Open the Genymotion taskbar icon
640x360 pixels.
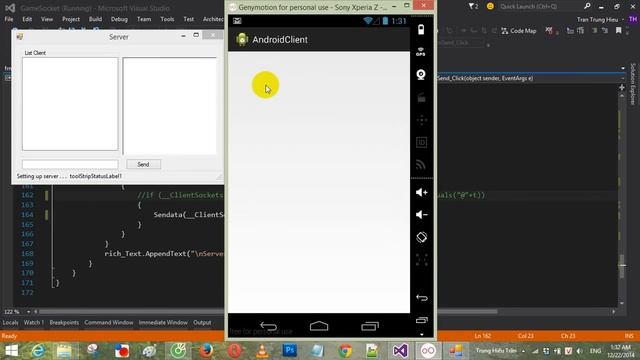point(428,351)
